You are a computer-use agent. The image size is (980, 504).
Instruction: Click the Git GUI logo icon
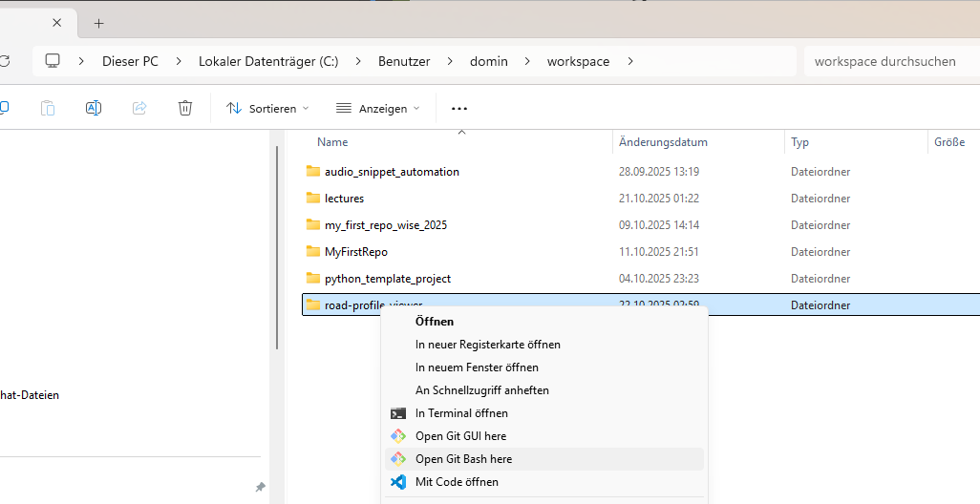[398, 436]
